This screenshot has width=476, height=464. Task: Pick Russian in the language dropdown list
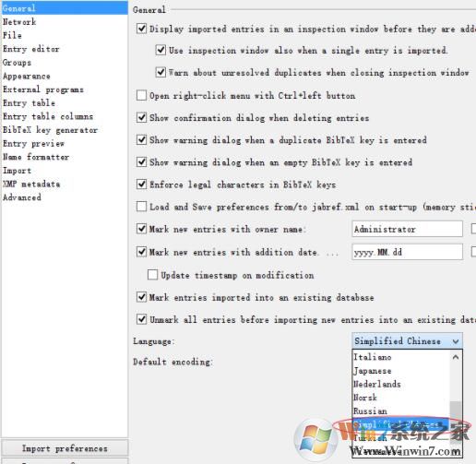(370, 410)
